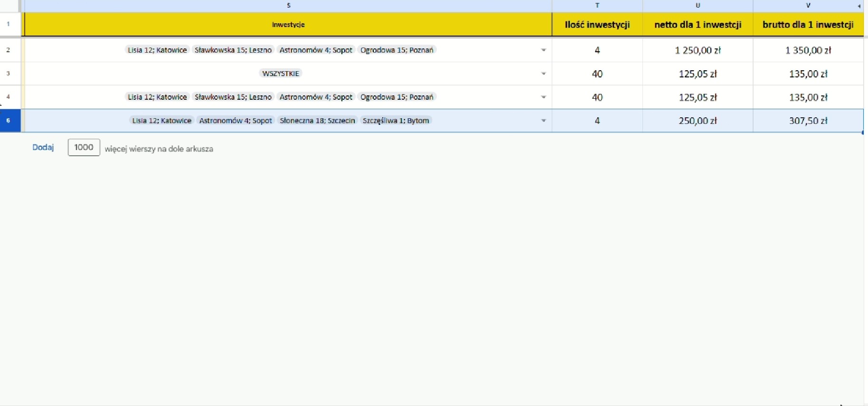
Task: Click Sławkowska 15; Leszno chip in row 2
Action: (x=233, y=50)
